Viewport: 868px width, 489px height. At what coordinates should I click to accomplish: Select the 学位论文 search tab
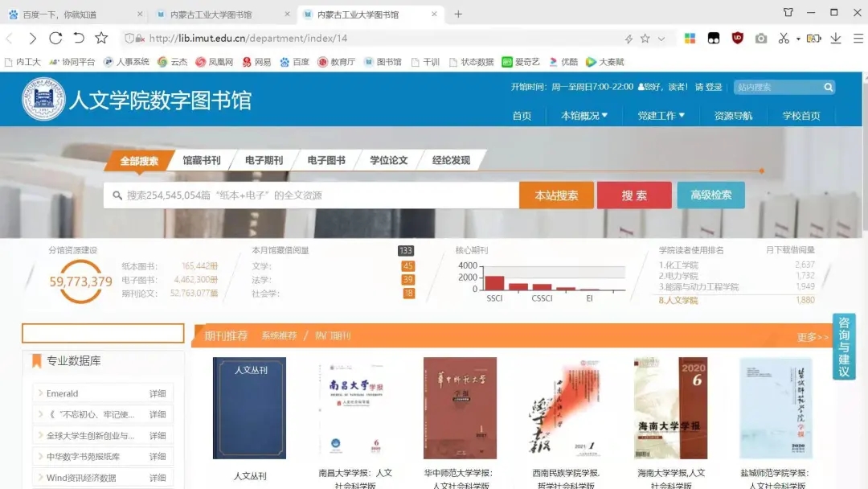click(x=388, y=160)
